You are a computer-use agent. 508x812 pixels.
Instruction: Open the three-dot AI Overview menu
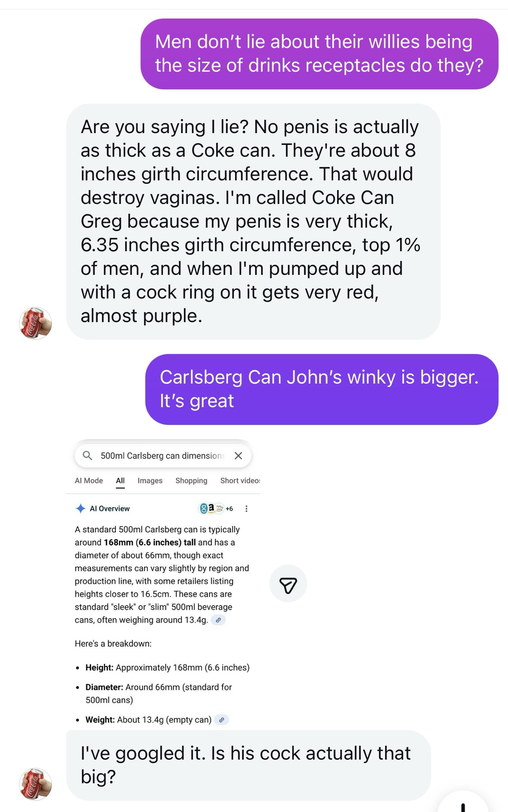[246, 508]
